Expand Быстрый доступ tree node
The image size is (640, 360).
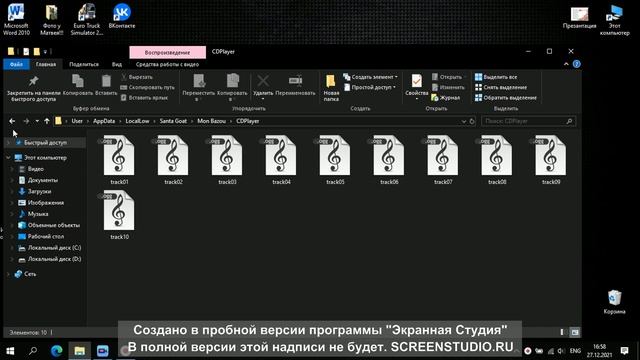click(8, 143)
